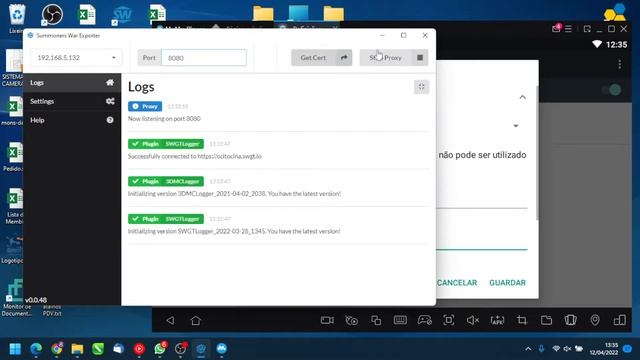640x360 pixels.
Task: Click the emulator video record icon
Action: (327, 320)
